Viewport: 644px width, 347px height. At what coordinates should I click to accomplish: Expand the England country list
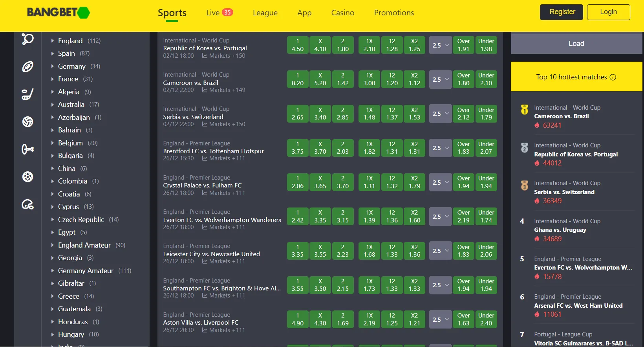point(52,40)
